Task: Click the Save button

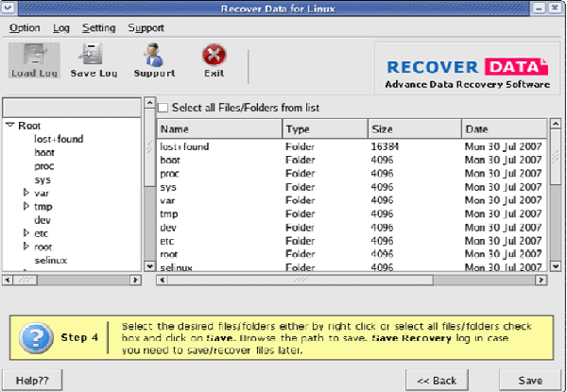Action: (530, 380)
